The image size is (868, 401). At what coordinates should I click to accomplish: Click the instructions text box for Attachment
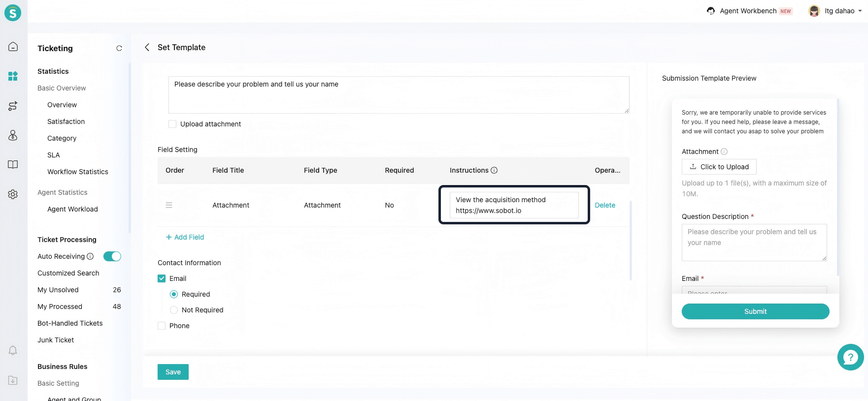(x=513, y=205)
